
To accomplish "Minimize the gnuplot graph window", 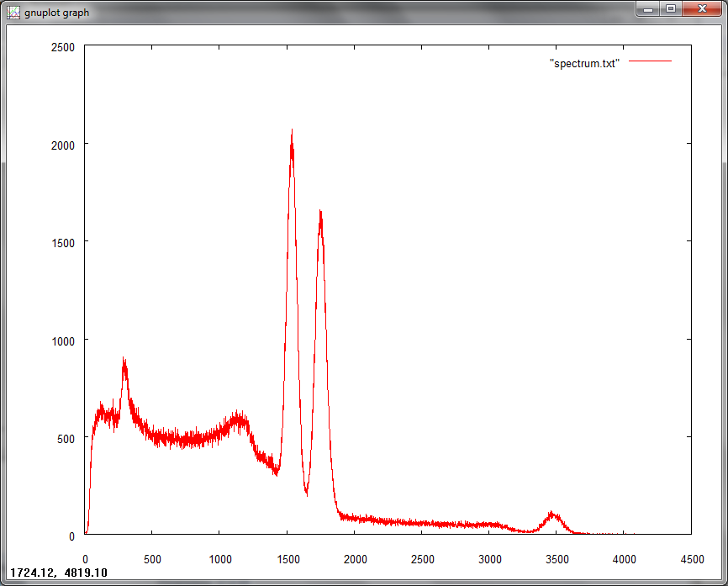I will [649, 8].
